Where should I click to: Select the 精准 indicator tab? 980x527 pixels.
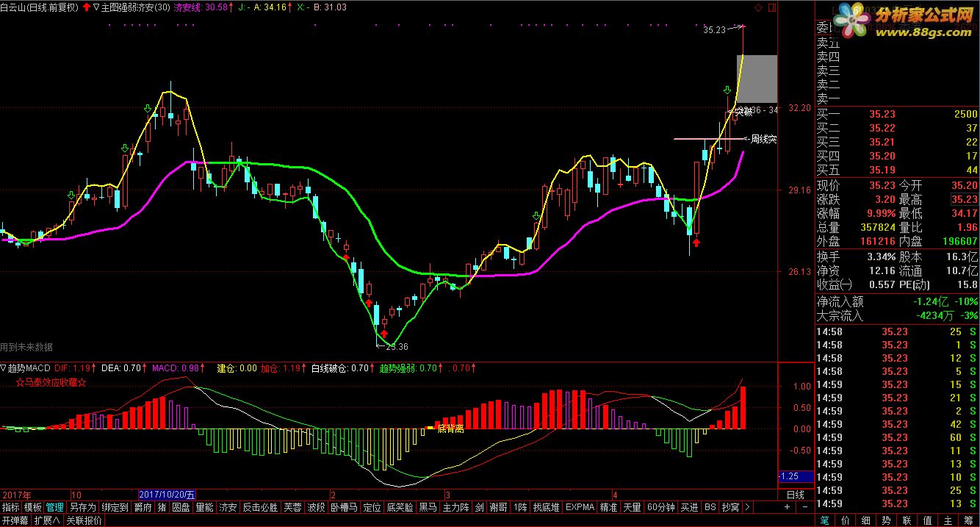(x=608, y=507)
